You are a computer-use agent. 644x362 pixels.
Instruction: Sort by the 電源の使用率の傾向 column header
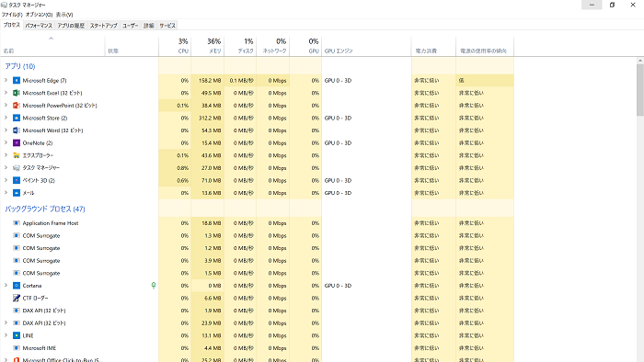(485, 46)
